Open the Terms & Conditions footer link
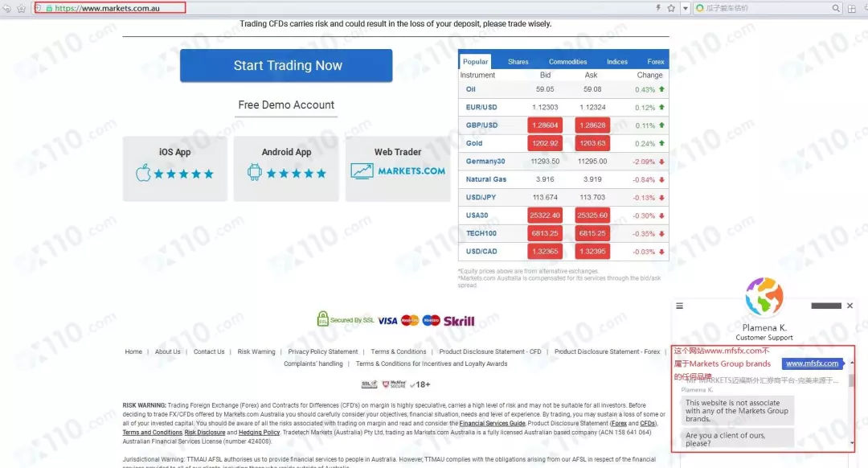Screen dimensions: 868x468 coord(399,351)
